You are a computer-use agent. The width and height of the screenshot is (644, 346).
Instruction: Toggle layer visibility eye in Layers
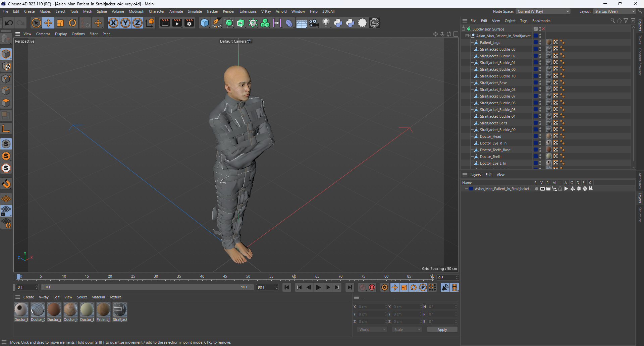[x=542, y=189]
